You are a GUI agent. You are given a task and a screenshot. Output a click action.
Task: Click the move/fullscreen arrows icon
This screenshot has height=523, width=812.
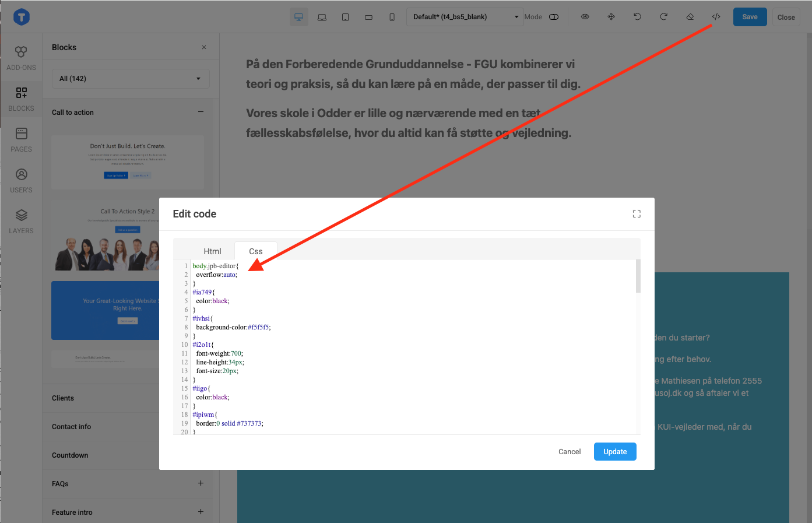click(611, 17)
